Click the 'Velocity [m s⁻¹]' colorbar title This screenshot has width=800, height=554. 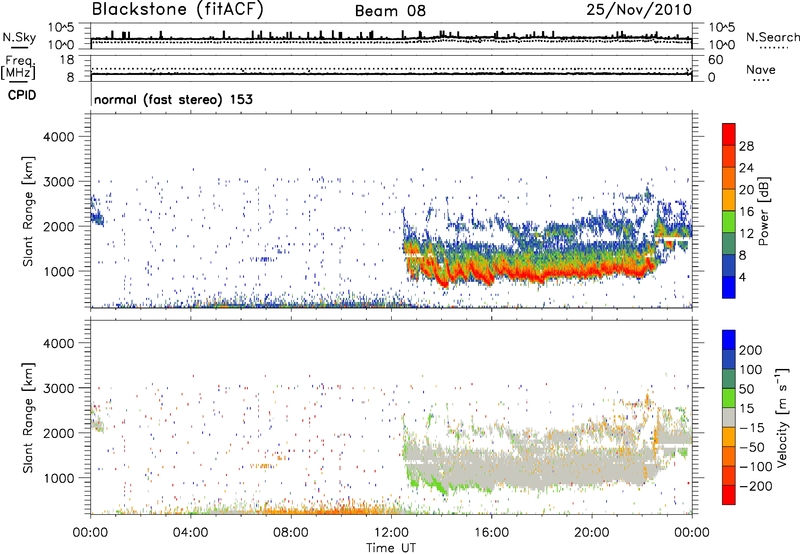[x=782, y=417]
